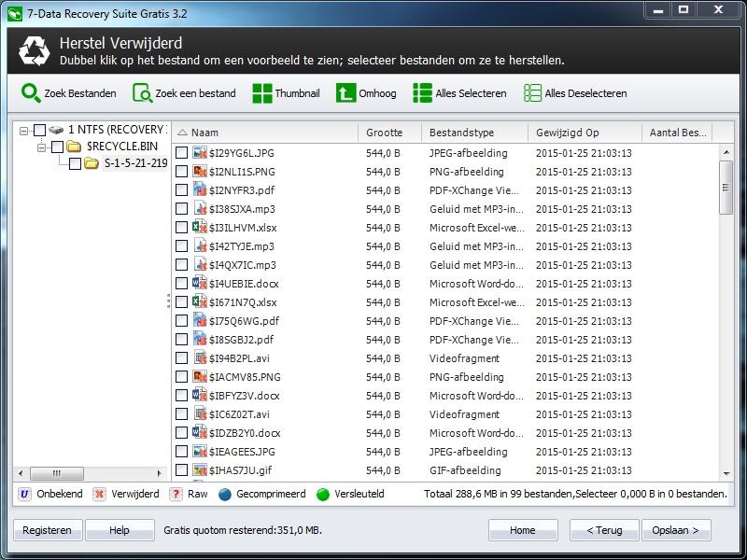Go up with the Omhoog icon
747x560 pixels.
(345, 92)
